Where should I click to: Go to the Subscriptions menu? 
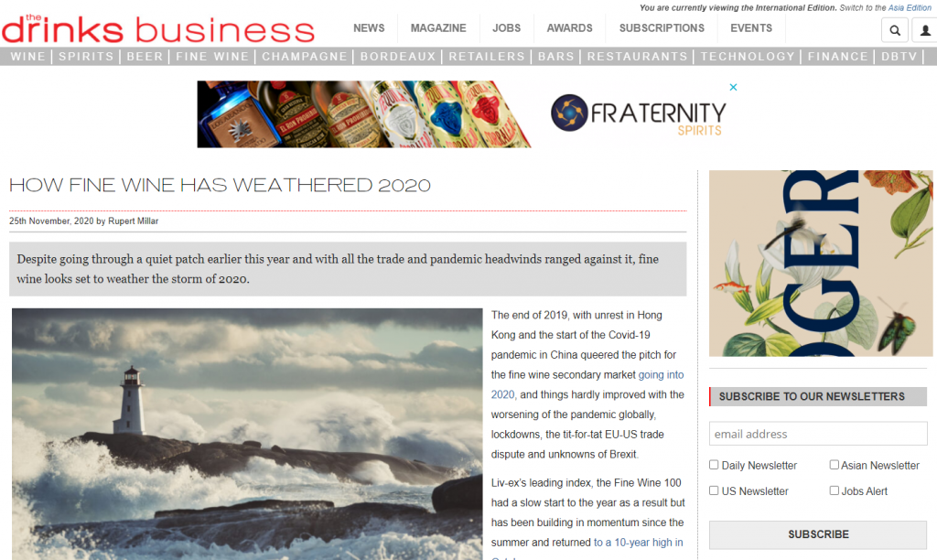pyautogui.click(x=662, y=28)
